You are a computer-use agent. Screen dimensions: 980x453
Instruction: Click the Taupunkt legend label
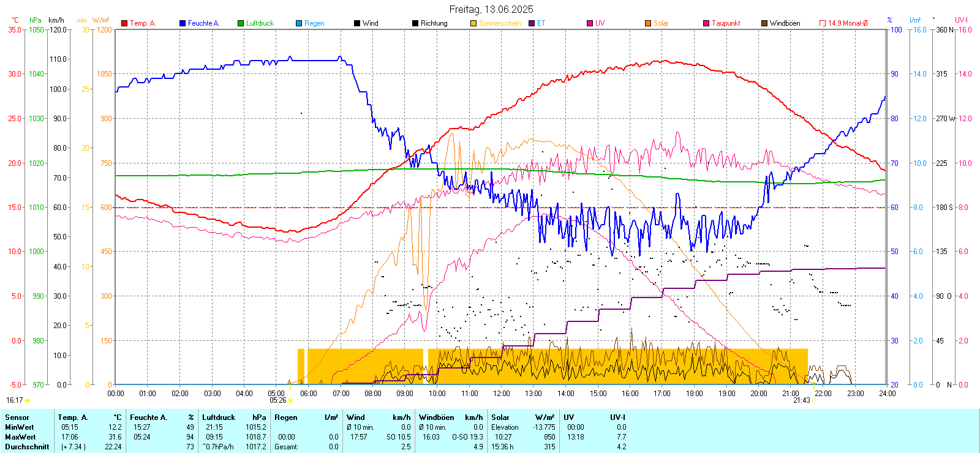click(726, 23)
